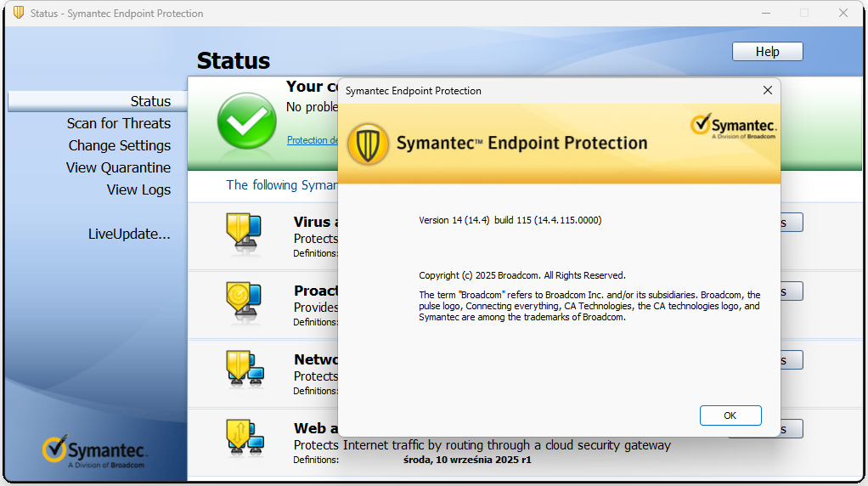This screenshot has height=486, width=868.
Task: Click the 'Symantec Endpoint Protection' banner title
Action: tap(522, 144)
